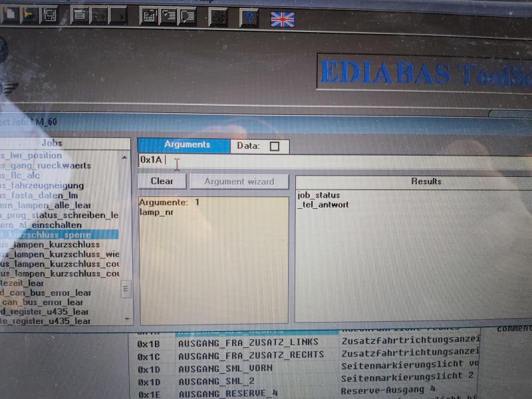Select the fasta_daten_lm job
Screen dimensions: 532x399
pos(39,196)
